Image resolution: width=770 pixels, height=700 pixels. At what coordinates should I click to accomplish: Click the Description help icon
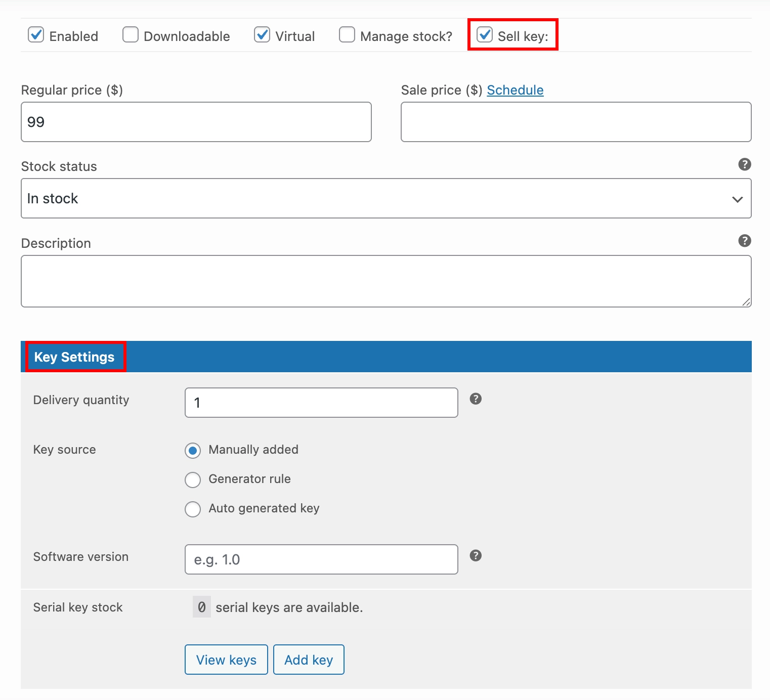[745, 241]
